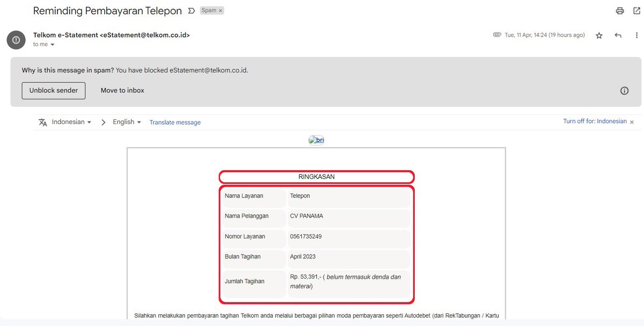Image resolution: width=644 pixels, height=326 pixels.
Task: Close the translation bar with the x
Action: tap(632, 122)
